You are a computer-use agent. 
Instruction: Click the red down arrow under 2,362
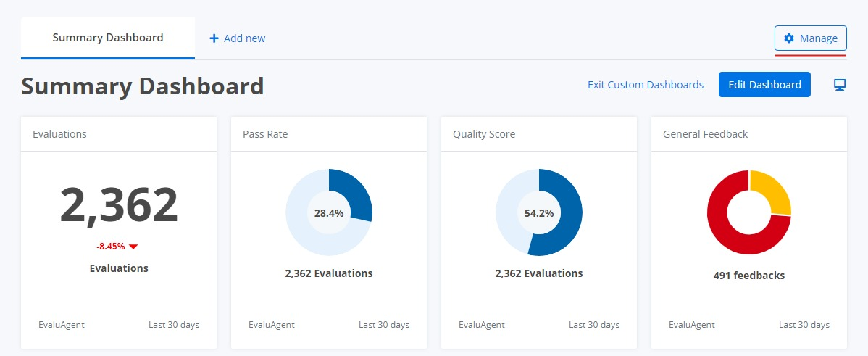tap(133, 247)
